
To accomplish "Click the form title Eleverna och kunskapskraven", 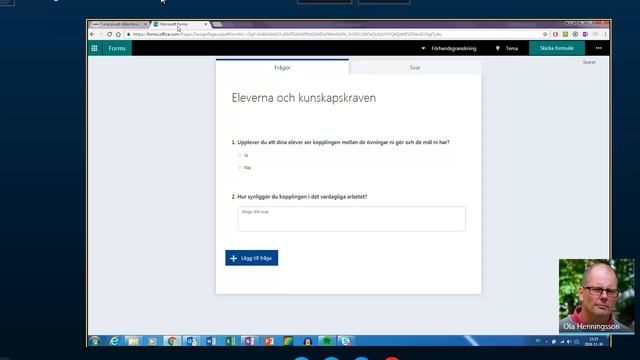I will point(304,98).
